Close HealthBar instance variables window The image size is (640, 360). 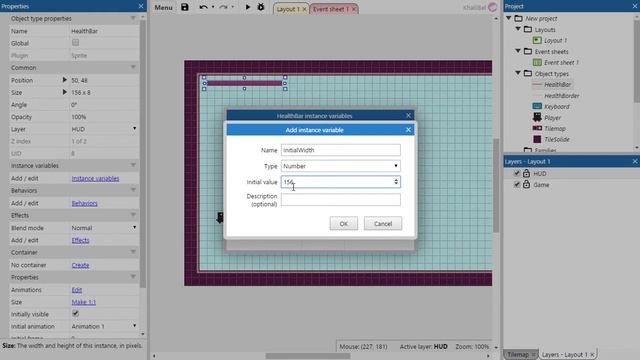click(408, 116)
